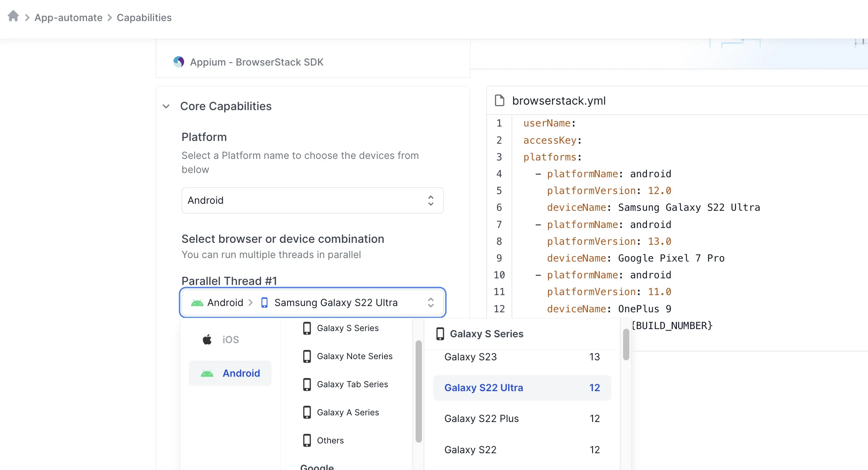868x470 pixels.
Task: Open App-automate breadcrumb link
Action: click(x=68, y=18)
